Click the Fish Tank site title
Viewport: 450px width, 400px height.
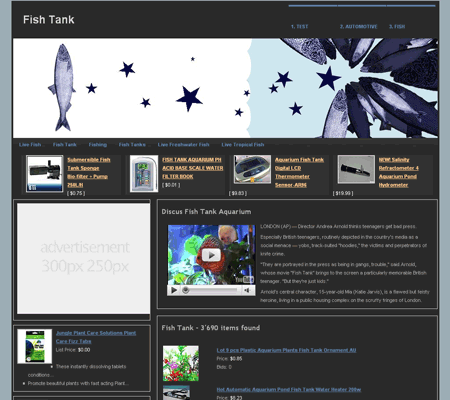click(49, 20)
